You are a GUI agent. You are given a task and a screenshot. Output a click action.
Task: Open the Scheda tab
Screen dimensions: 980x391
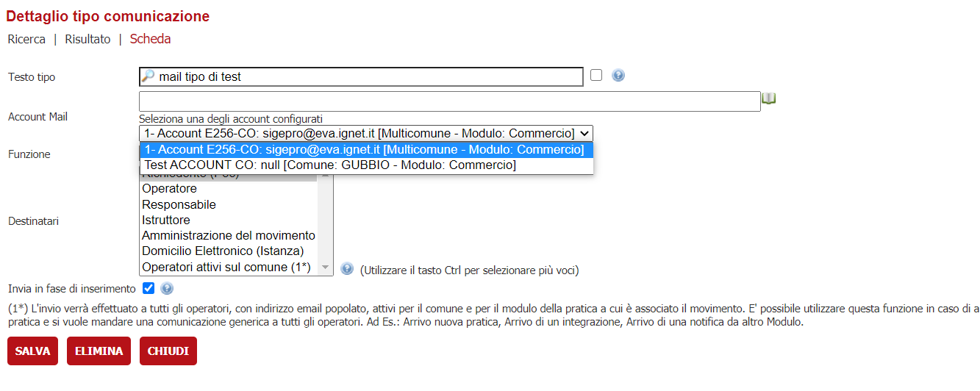pos(150,39)
